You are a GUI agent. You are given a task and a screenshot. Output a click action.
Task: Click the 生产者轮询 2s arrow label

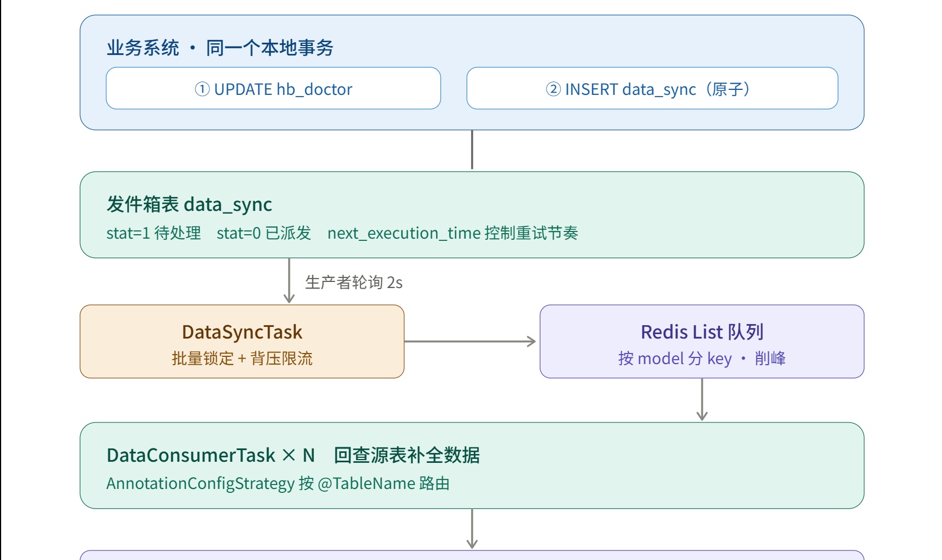click(354, 282)
